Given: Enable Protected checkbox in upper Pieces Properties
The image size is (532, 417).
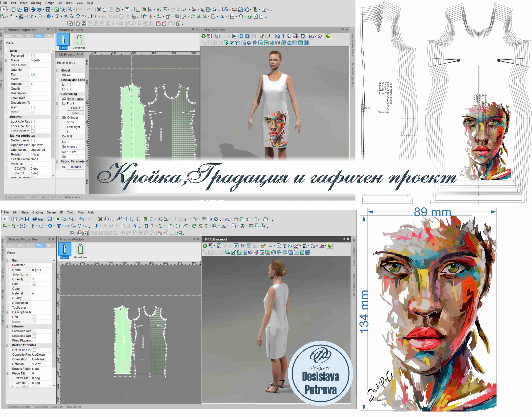Looking at the screenshot, I should tap(33, 56).
